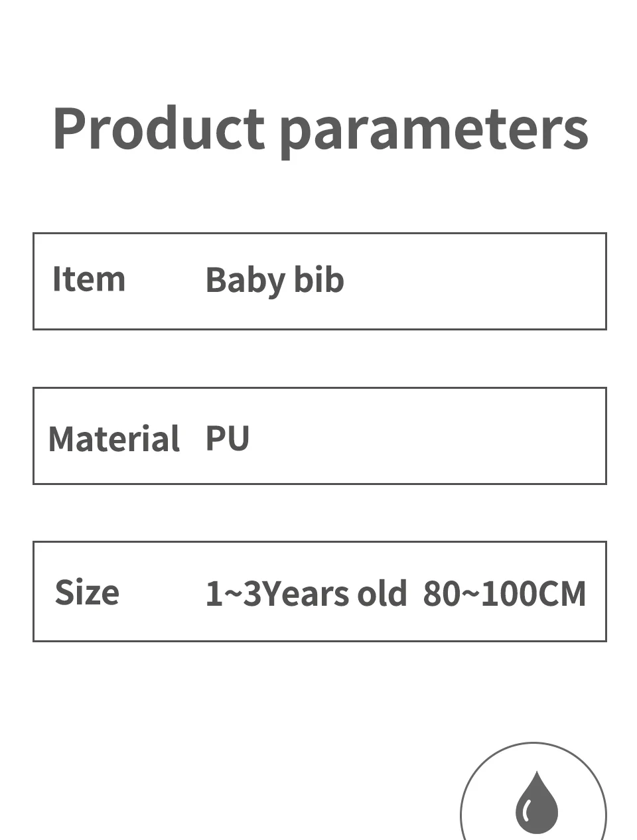Click the "80~100CM" height value

click(x=504, y=593)
